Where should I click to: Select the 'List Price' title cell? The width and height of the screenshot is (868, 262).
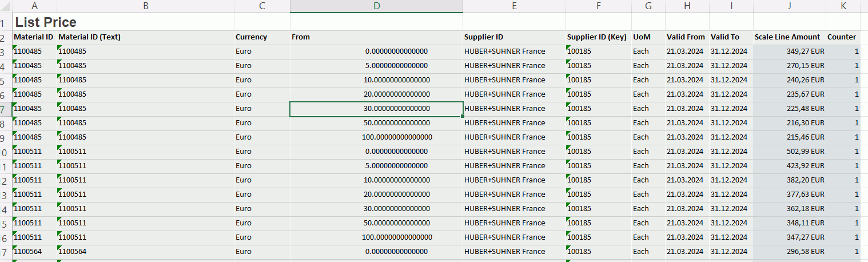click(46, 22)
